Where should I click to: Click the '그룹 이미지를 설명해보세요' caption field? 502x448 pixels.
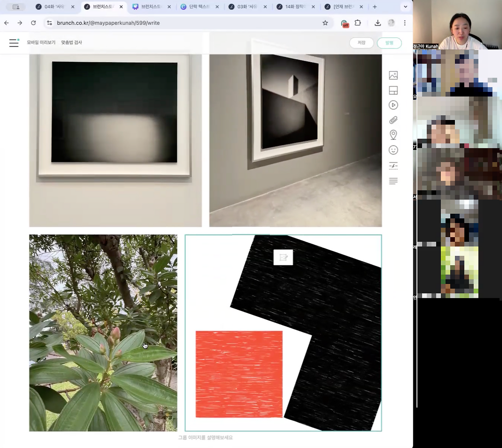click(x=206, y=437)
